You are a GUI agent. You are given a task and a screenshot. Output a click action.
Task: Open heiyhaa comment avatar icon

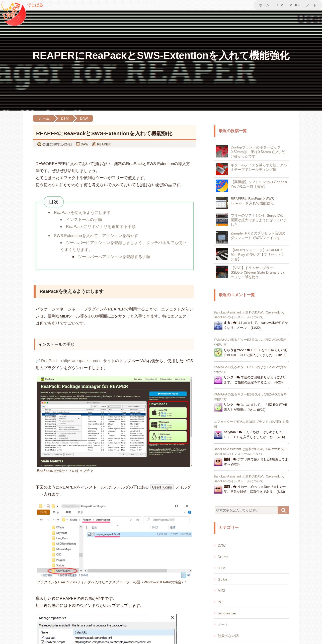coord(218,435)
